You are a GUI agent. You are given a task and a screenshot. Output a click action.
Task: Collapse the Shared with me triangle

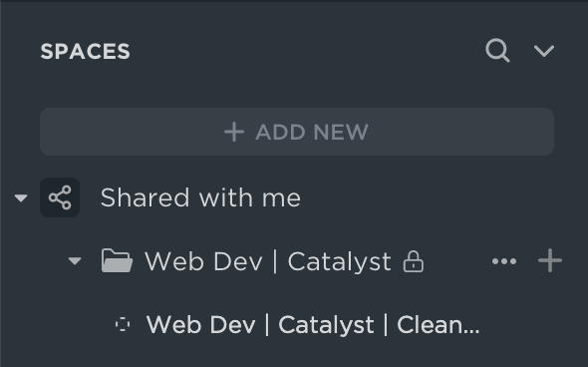pyautogui.click(x=21, y=197)
